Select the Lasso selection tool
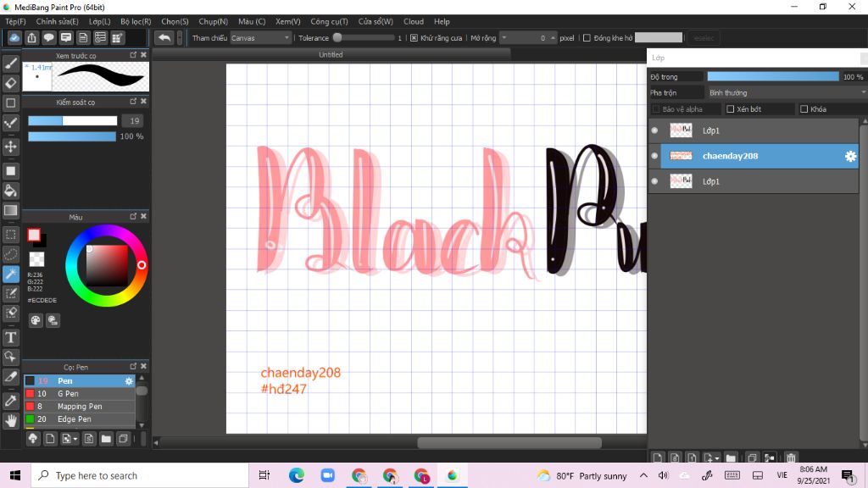This screenshot has width=868, height=488. click(10, 254)
